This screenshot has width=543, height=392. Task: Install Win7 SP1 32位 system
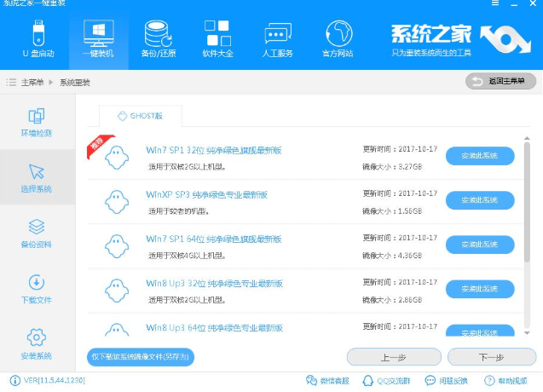coord(480,155)
